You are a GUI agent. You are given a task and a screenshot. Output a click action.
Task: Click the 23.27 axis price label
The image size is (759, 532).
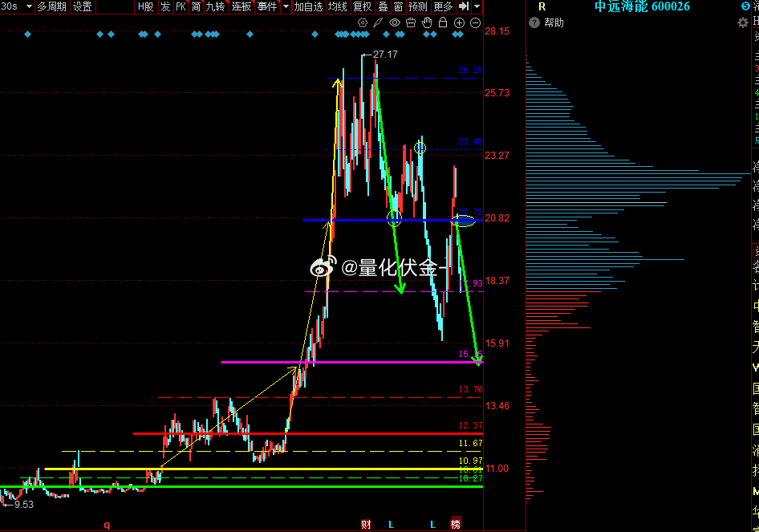(x=497, y=156)
